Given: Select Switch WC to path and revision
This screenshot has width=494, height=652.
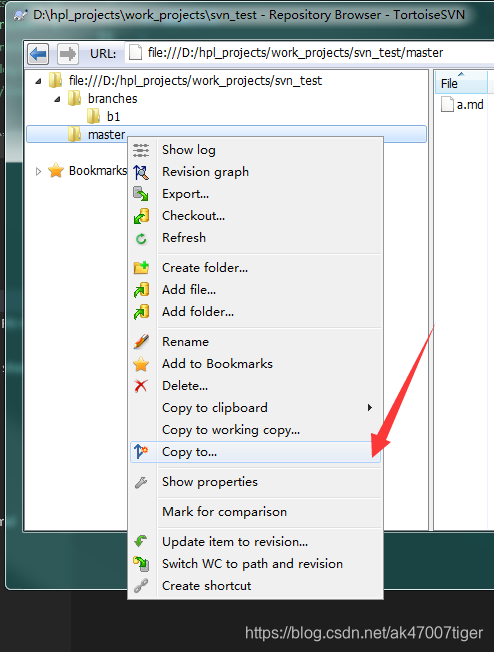Looking at the screenshot, I should pyautogui.click(x=255, y=564).
